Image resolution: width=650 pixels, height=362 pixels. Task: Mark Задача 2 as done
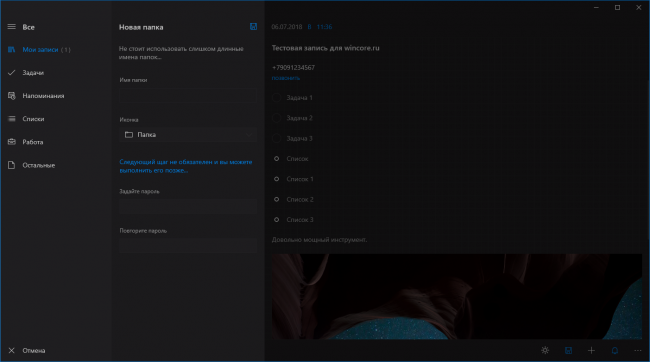click(276, 118)
